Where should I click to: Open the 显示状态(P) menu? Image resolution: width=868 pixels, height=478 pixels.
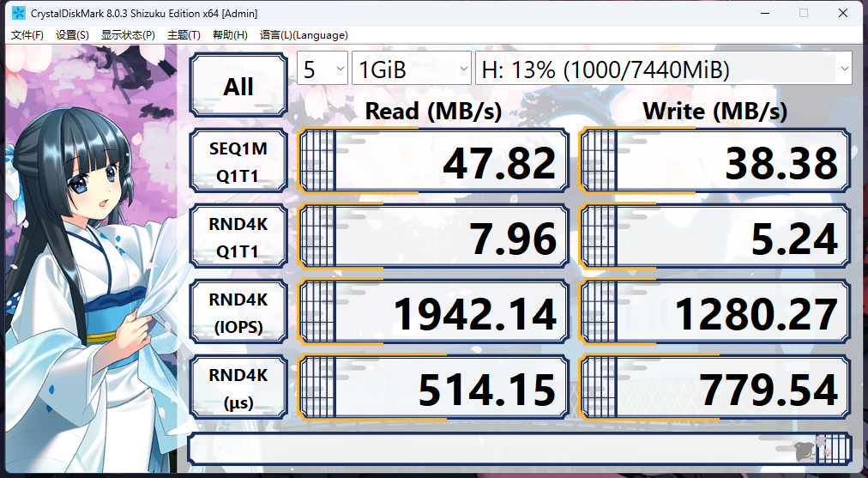[128, 35]
